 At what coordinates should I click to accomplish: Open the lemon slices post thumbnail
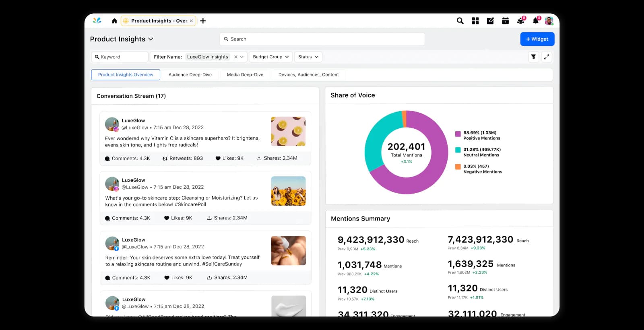pyautogui.click(x=288, y=131)
